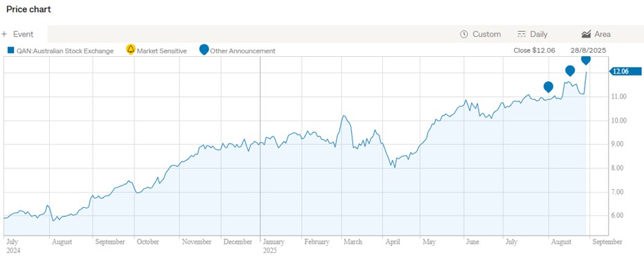Click the July 2024 axis label

(14, 245)
